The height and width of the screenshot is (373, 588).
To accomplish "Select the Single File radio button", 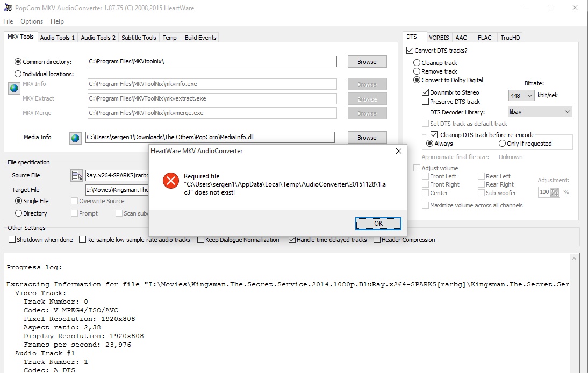I will point(18,201).
